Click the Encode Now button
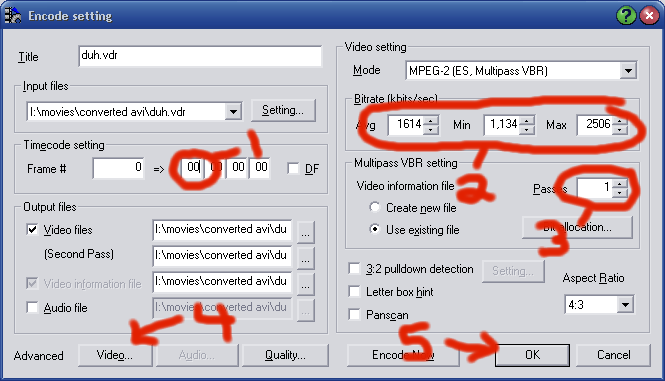Screen dimensions: 665x381 tap(403, 355)
